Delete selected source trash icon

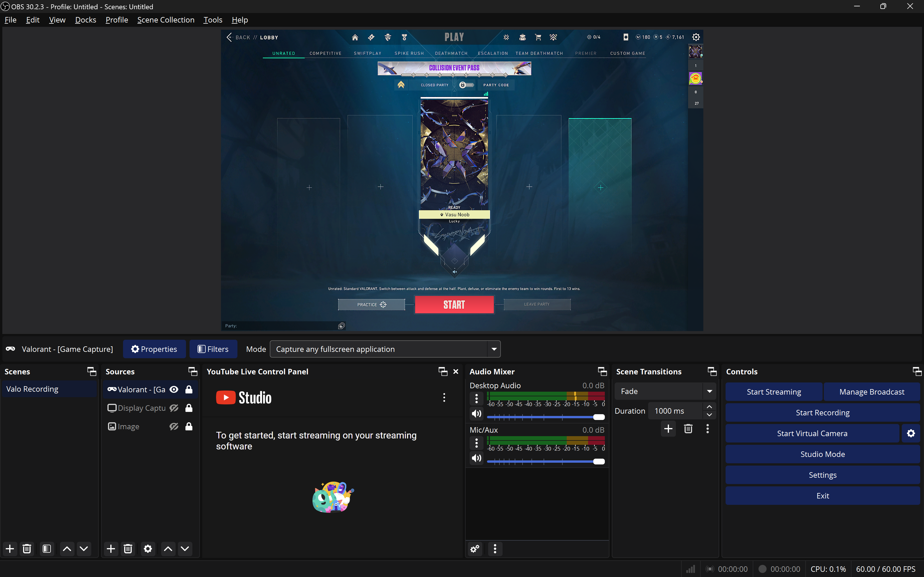(128, 549)
